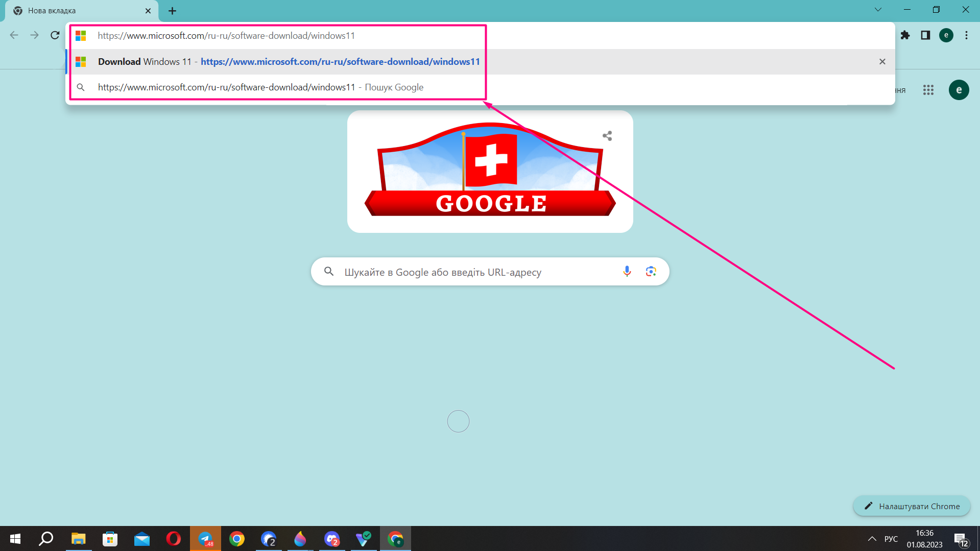Open a new tab with plus button
This screenshot has height=551, width=980.
[173, 11]
